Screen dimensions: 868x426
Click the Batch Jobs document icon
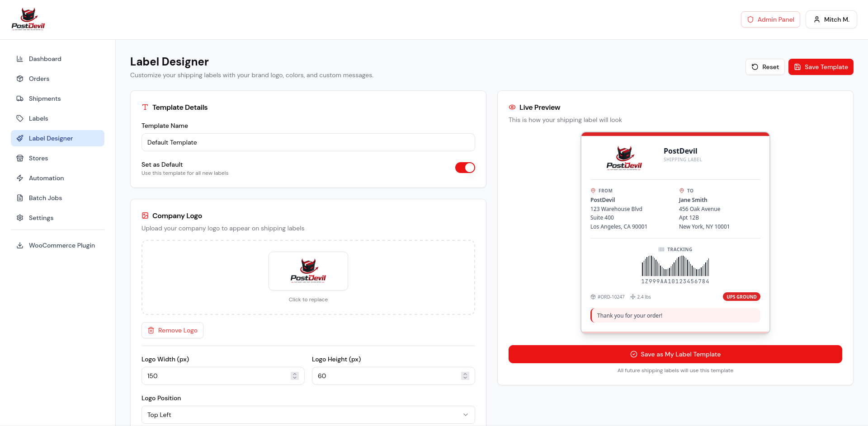pyautogui.click(x=20, y=198)
